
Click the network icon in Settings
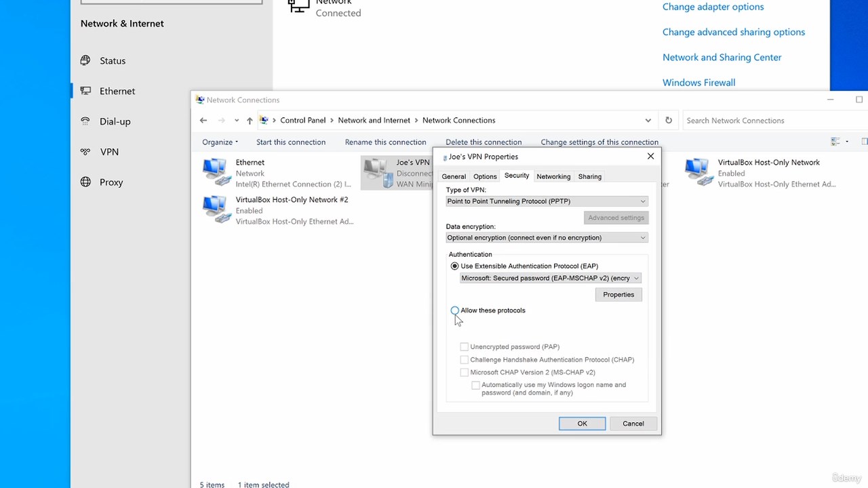299,6
